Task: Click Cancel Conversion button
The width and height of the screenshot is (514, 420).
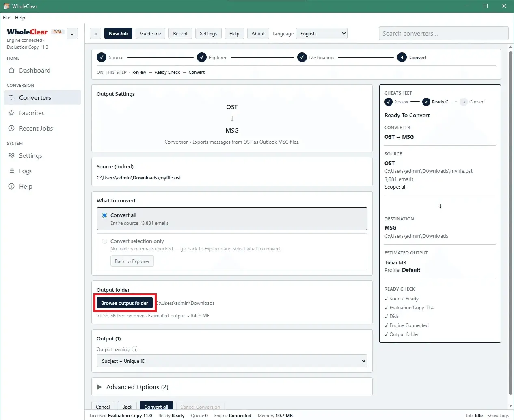Action: [200, 407]
